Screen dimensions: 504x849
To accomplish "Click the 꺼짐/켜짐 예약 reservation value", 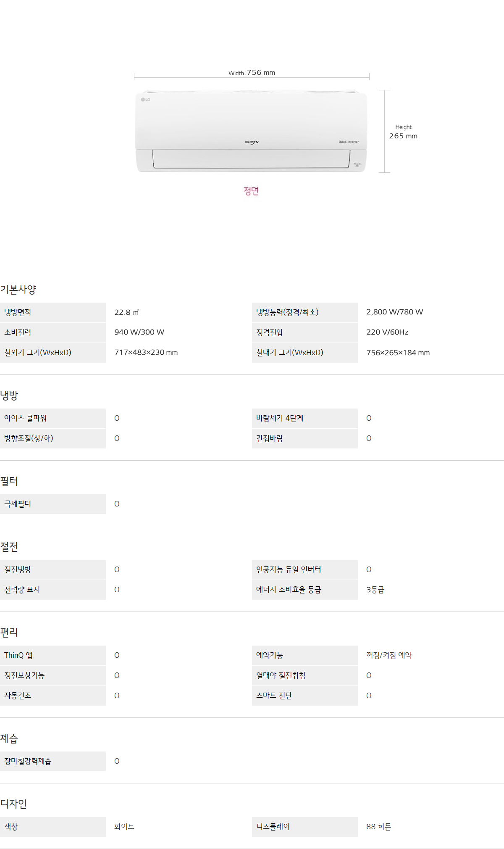I will click(x=389, y=655).
